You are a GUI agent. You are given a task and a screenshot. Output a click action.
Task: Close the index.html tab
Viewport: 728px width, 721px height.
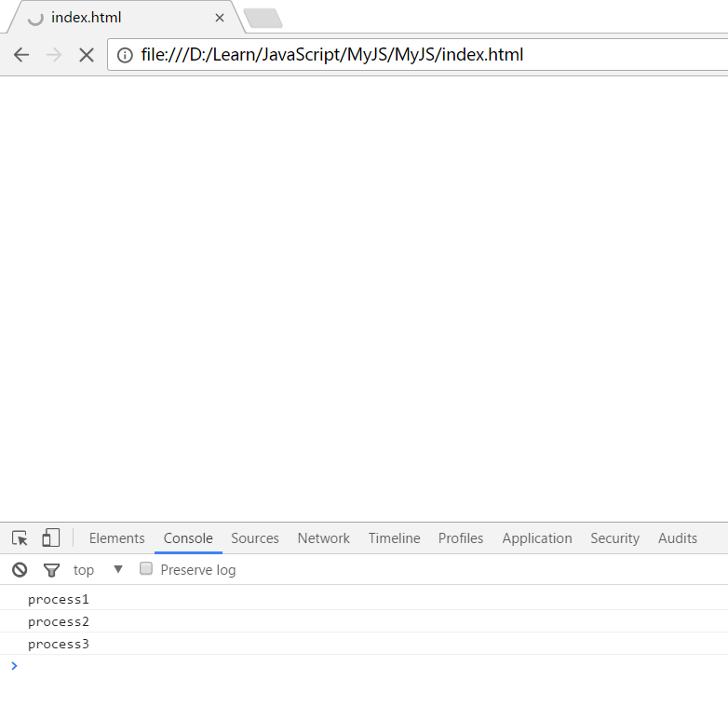click(x=220, y=18)
